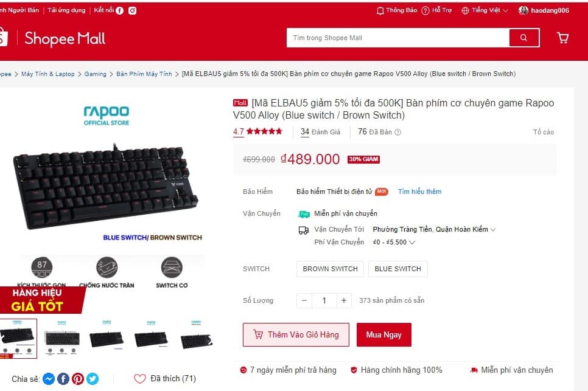Select the BLUE SWITCH option

coord(398,269)
